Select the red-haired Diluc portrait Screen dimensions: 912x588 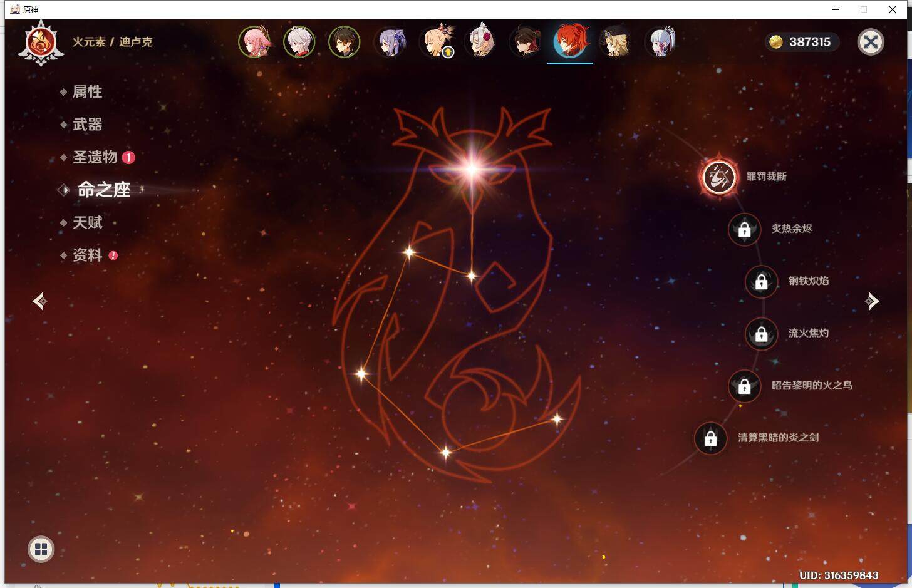[570, 41]
